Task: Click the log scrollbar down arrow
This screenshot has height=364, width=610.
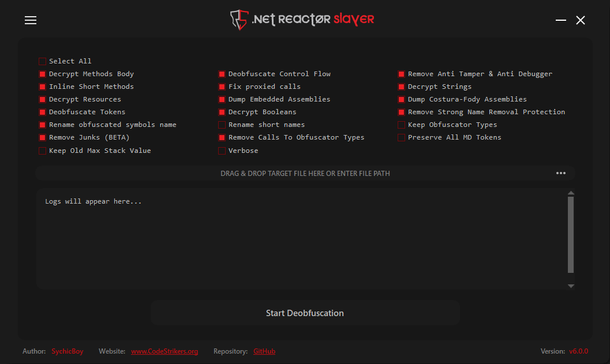Action: [571, 286]
